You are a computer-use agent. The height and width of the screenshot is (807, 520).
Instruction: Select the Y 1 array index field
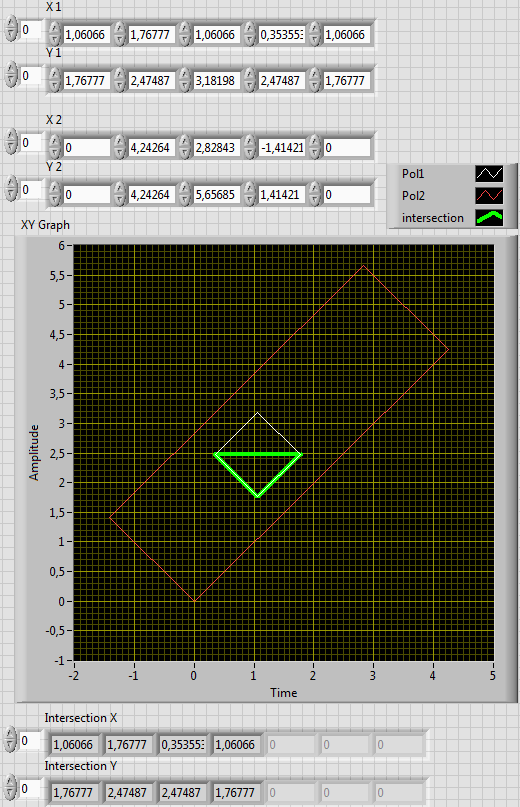[31, 76]
